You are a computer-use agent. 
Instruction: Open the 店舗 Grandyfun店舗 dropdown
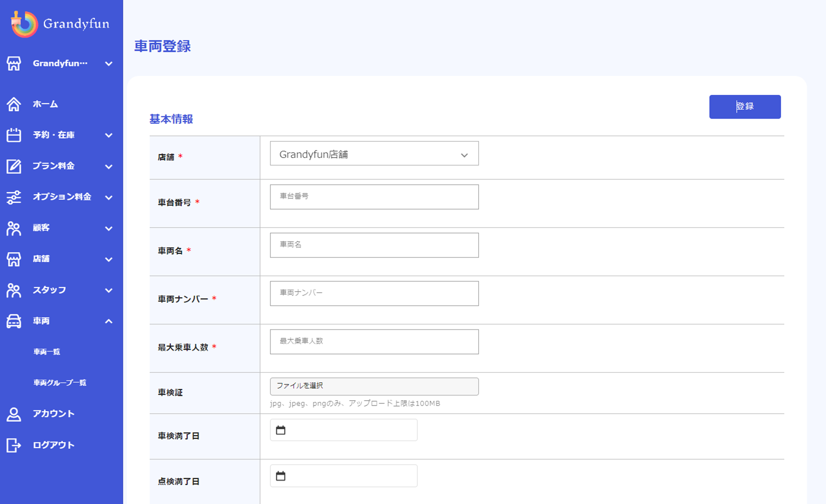[x=374, y=154]
